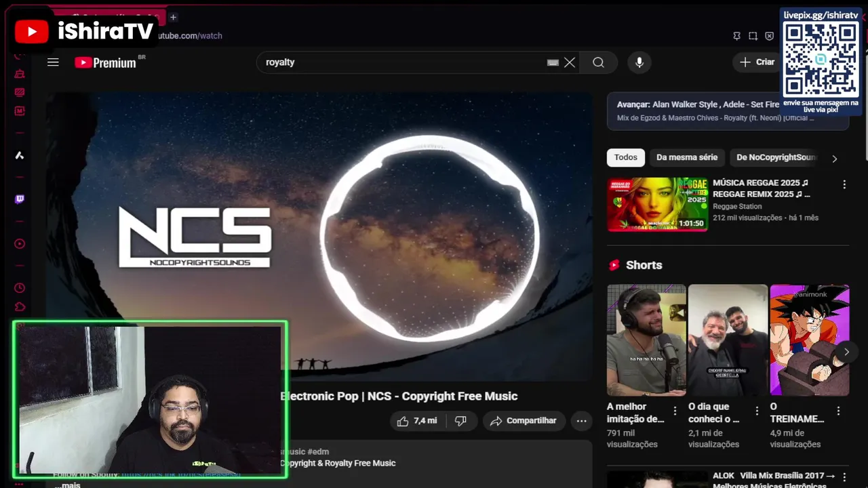Open extensions cube icon in sidebar
Image resolution: width=868 pixels, height=488 pixels.
[20, 307]
